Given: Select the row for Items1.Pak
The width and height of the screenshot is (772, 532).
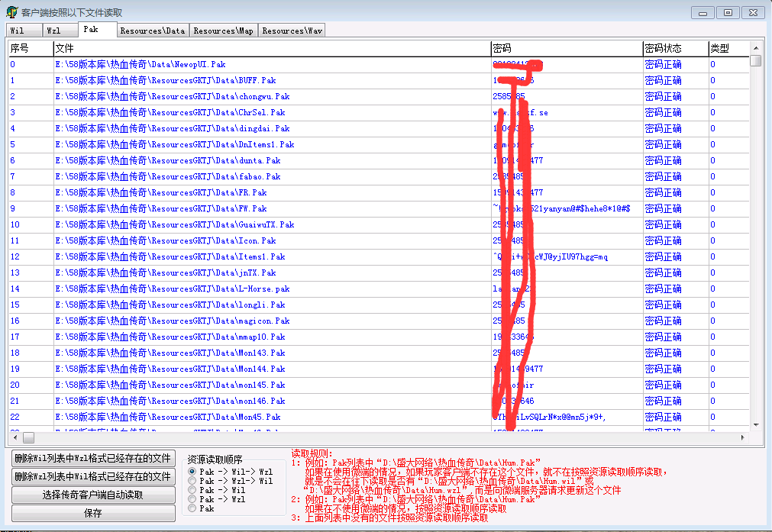Looking at the screenshot, I should click(379, 256).
